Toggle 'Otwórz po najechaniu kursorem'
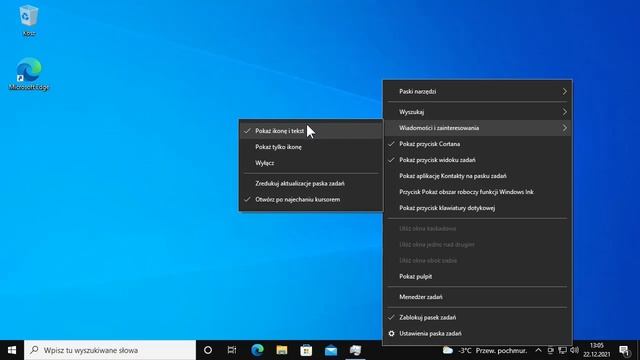This screenshot has height=360, width=640. pos(311,200)
